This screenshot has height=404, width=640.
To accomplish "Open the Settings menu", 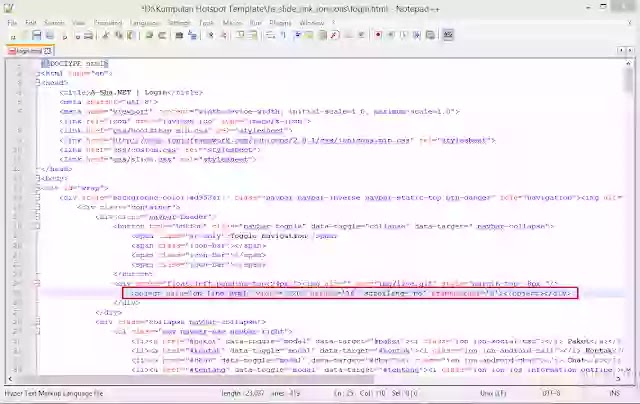I will [179, 23].
